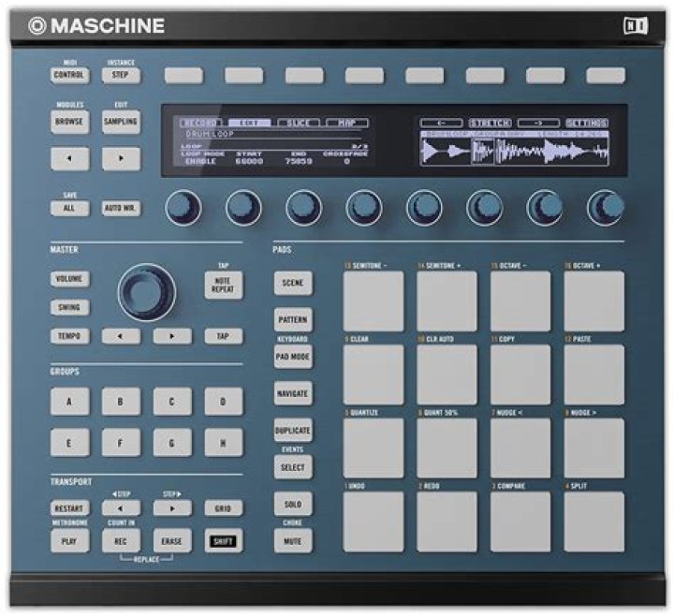The width and height of the screenshot is (674, 616).
Task: Tap pad 16 labeled OCTAVE +
Action: tap(594, 301)
